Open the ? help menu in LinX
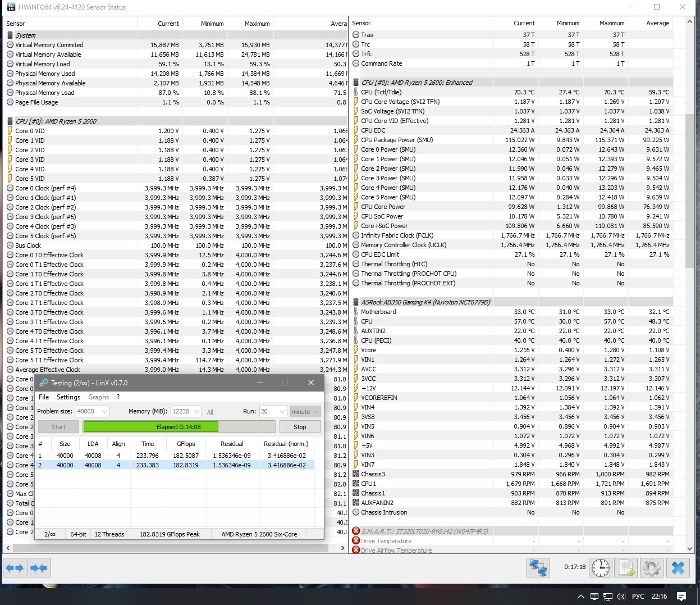The height and width of the screenshot is (605, 700). click(118, 397)
